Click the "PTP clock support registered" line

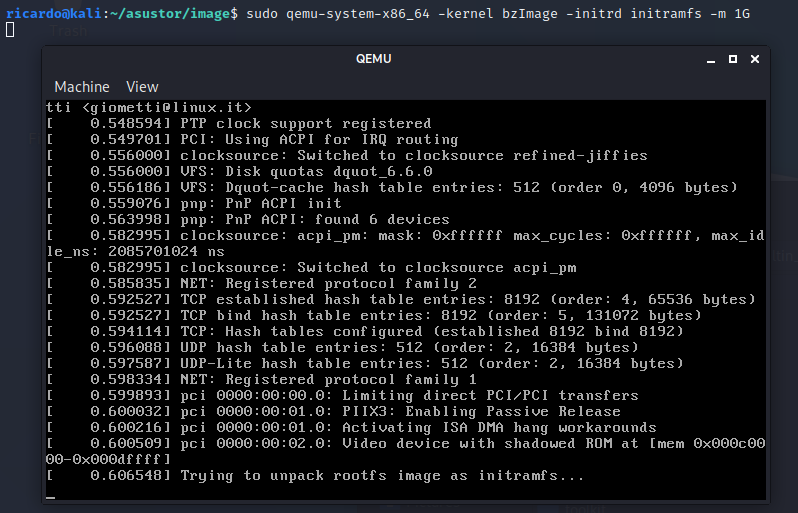pyautogui.click(x=305, y=123)
